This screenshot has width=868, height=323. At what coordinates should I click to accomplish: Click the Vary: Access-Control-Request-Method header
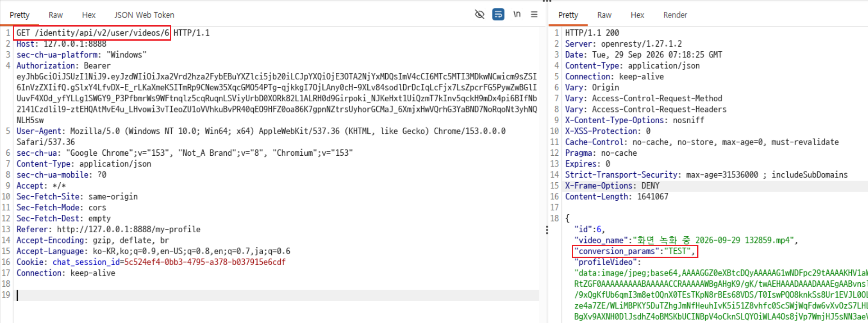(x=643, y=98)
